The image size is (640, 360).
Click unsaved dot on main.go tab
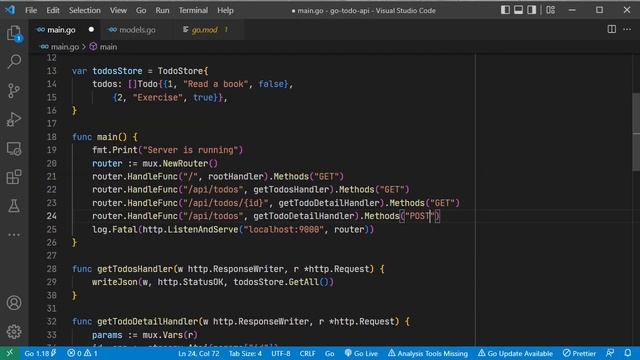tap(91, 29)
